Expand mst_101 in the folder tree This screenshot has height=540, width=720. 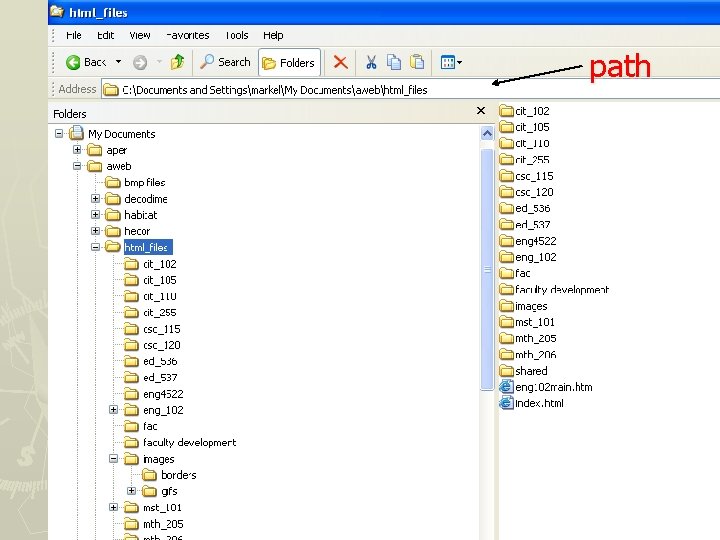pos(113,507)
